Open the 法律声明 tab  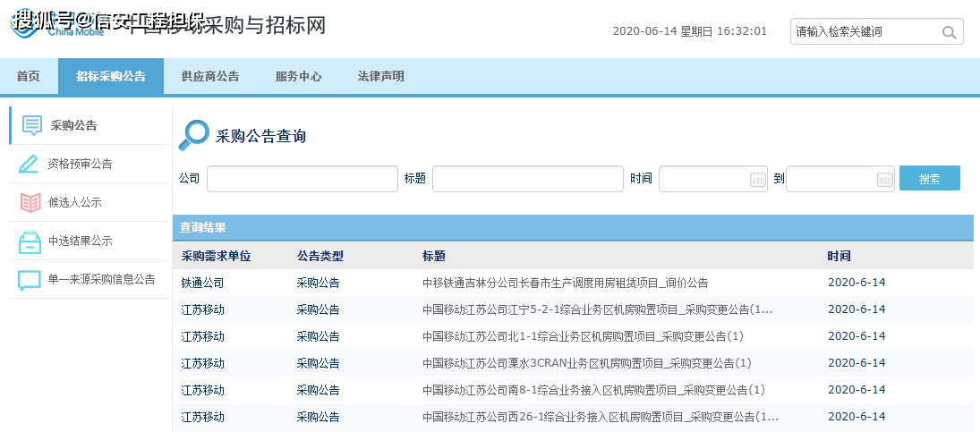pyautogui.click(x=380, y=76)
